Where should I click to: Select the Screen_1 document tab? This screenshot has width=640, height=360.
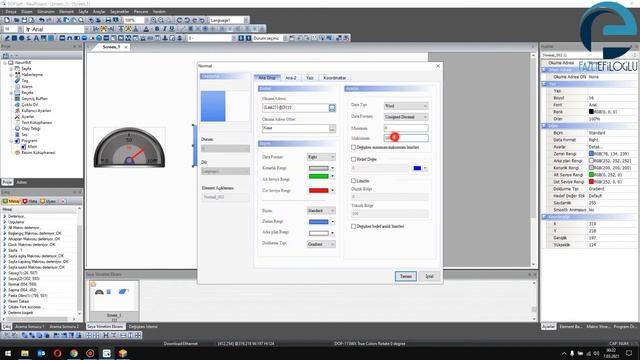[111, 47]
